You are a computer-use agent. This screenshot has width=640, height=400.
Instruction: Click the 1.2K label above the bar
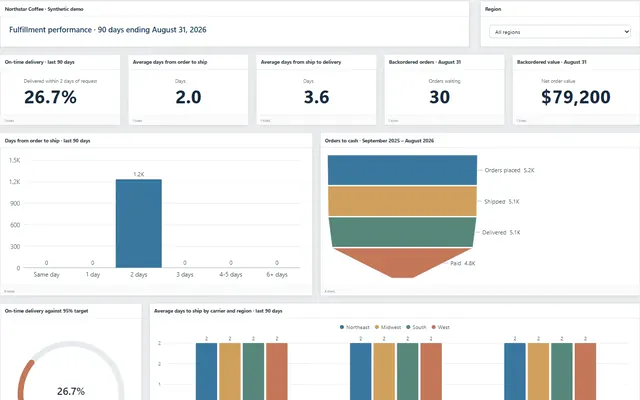[139, 174]
